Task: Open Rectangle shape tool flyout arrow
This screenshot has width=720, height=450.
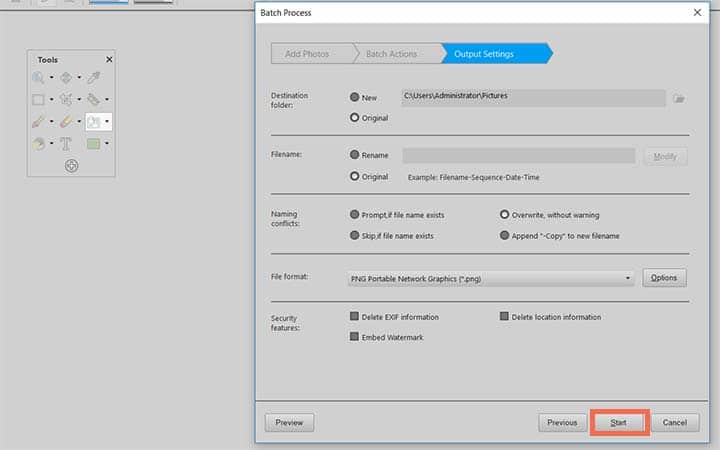Action: pos(107,143)
